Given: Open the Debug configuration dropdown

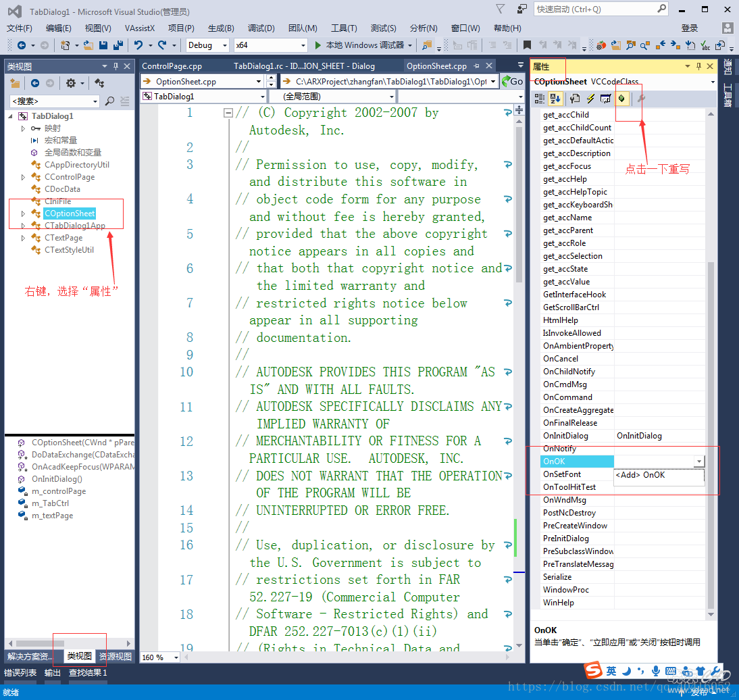Looking at the screenshot, I should (226, 45).
